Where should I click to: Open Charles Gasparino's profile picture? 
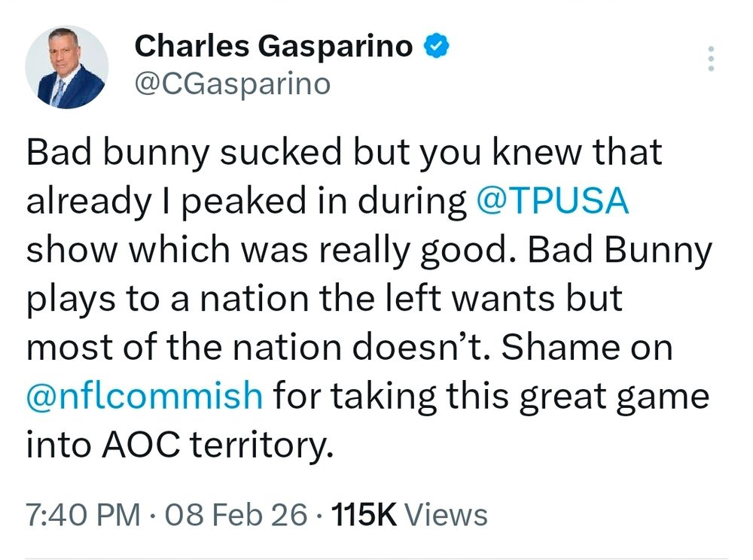pos(66,67)
